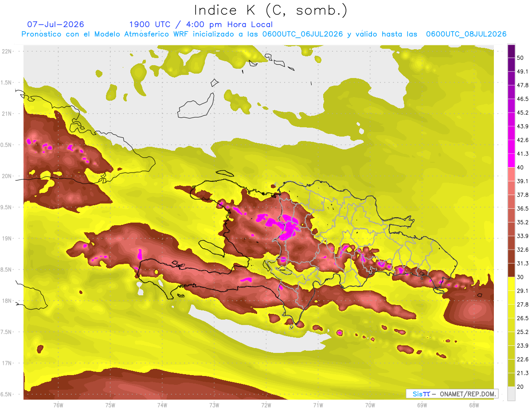Click the latitude label '18N'

coord(8,301)
